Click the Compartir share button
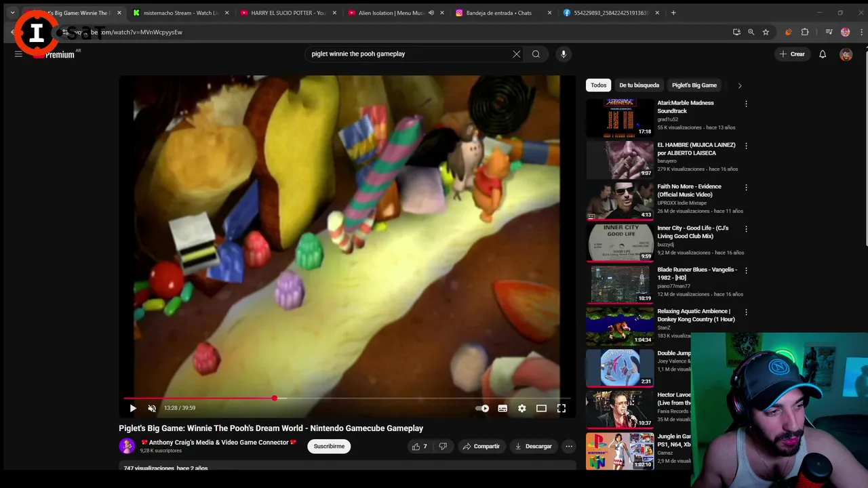 point(481,446)
